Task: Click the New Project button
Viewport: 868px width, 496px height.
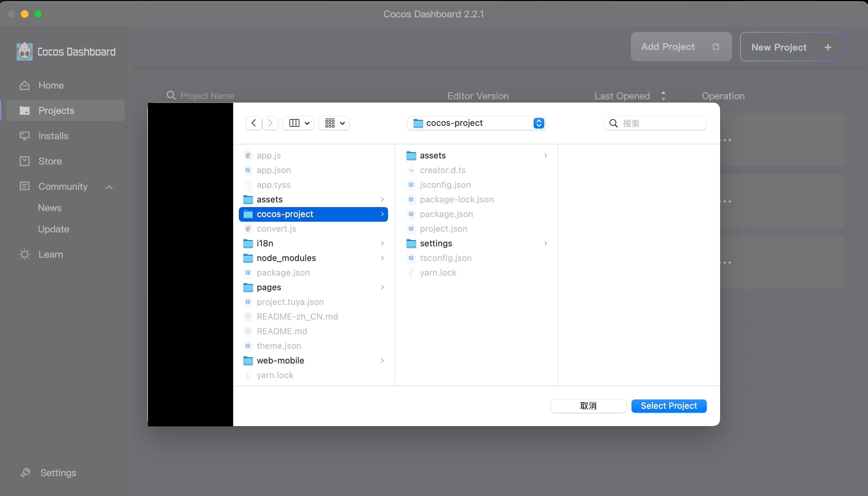Action: (792, 47)
